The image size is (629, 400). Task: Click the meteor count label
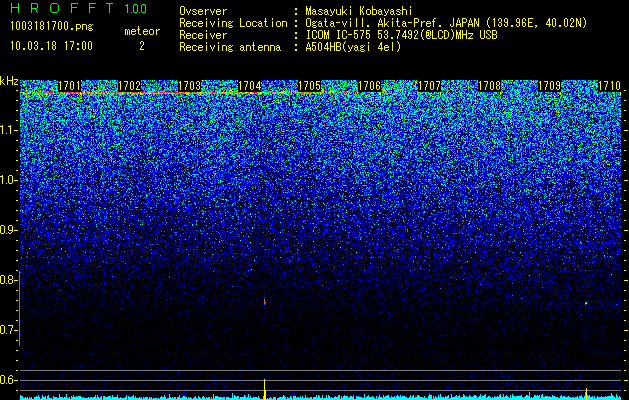pos(142,31)
